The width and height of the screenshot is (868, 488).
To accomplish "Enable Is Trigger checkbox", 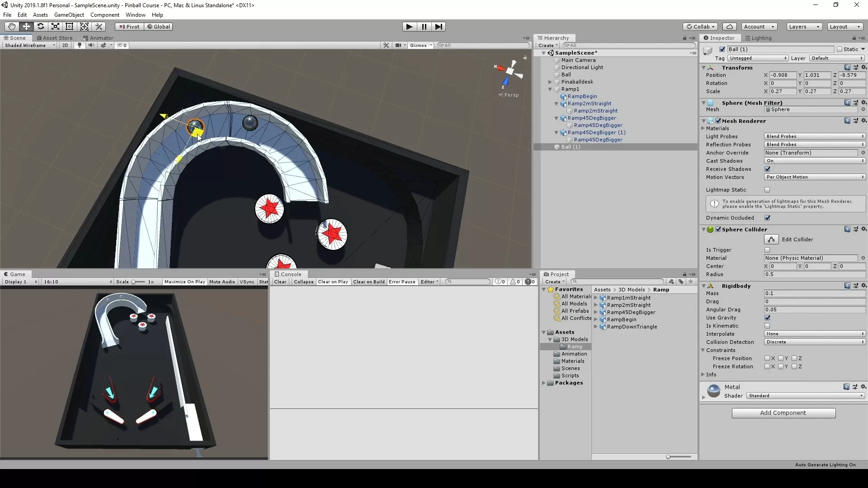I will click(767, 250).
